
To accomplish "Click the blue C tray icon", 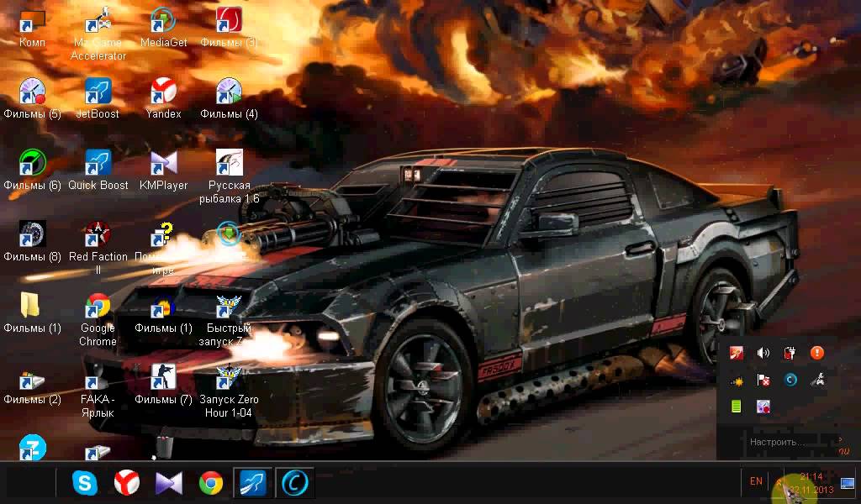I will tap(790, 380).
